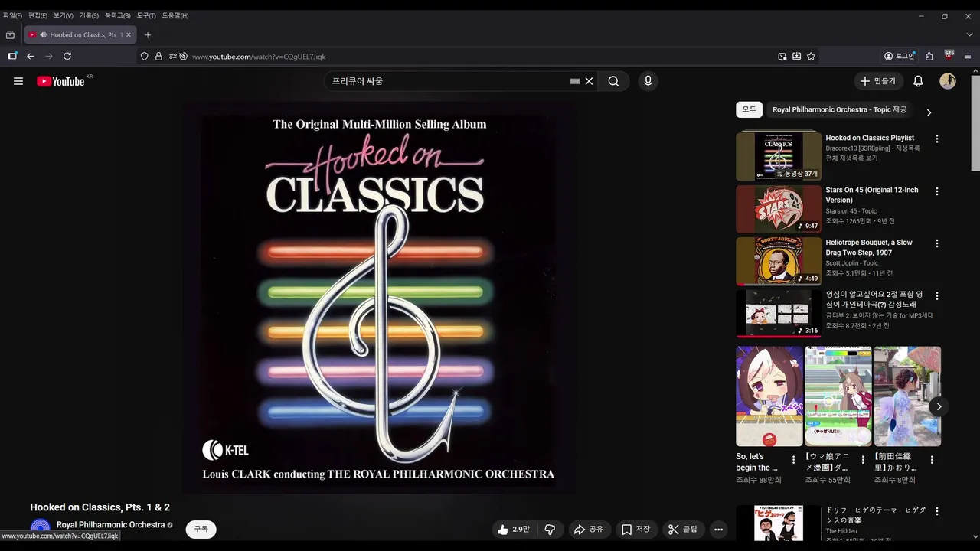Open the red extension with 615 badge
This screenshot has height=551, width=980.
click(x=949, y=55)
